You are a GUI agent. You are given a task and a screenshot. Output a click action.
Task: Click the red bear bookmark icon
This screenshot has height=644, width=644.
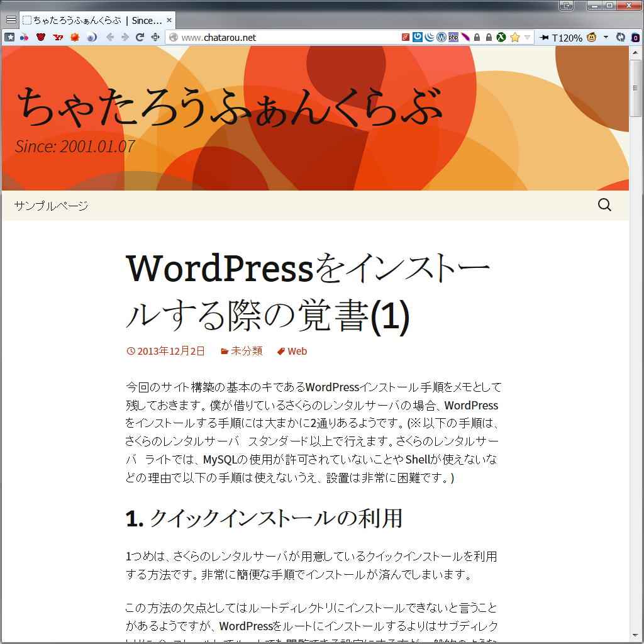(x=41, y=37)
